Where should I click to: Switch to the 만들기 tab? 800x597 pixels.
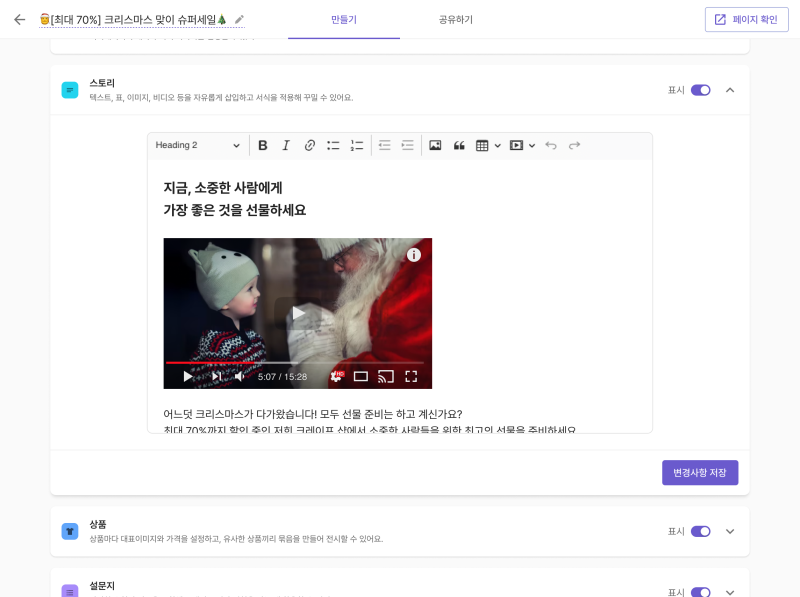(344, 19)
